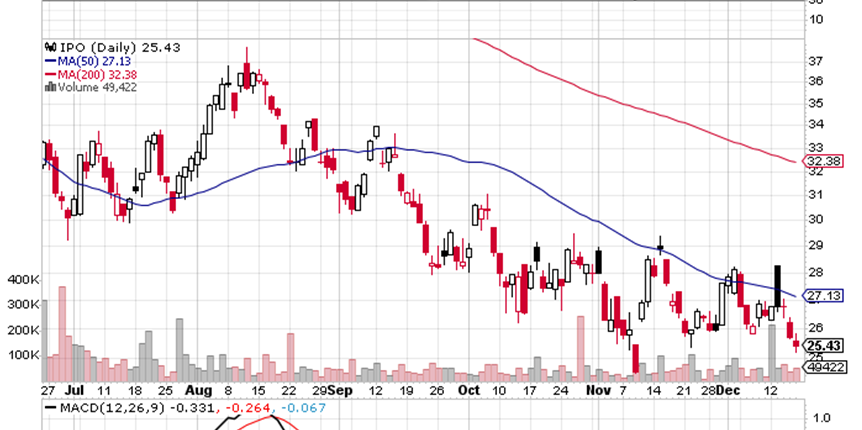Viewport: 862px width, 430px height.
Task: Click the Oct label on date axis
Action: click(470, 388)
